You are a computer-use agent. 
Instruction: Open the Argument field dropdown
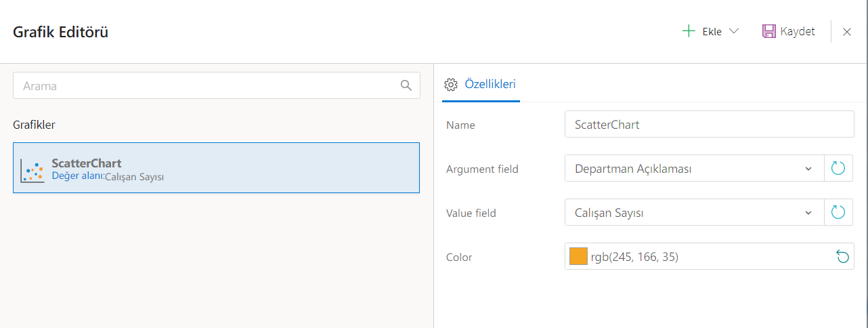coord(808,169)
